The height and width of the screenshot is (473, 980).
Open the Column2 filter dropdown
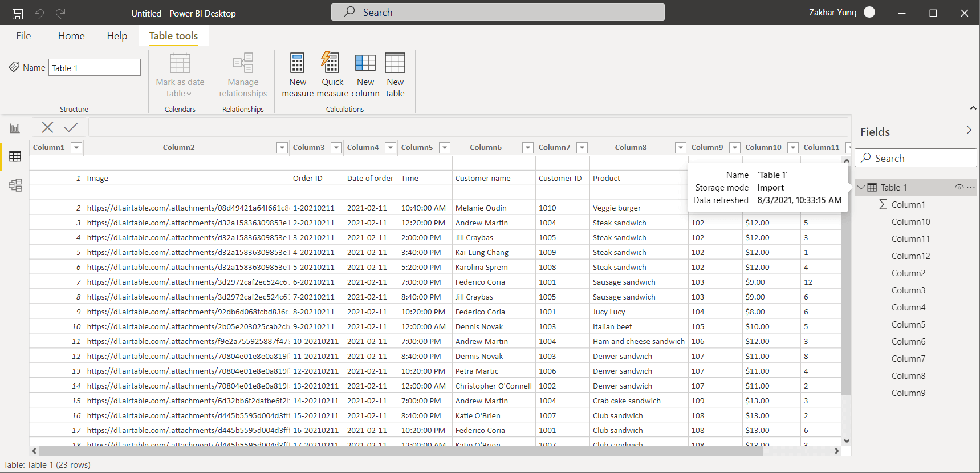282,148
